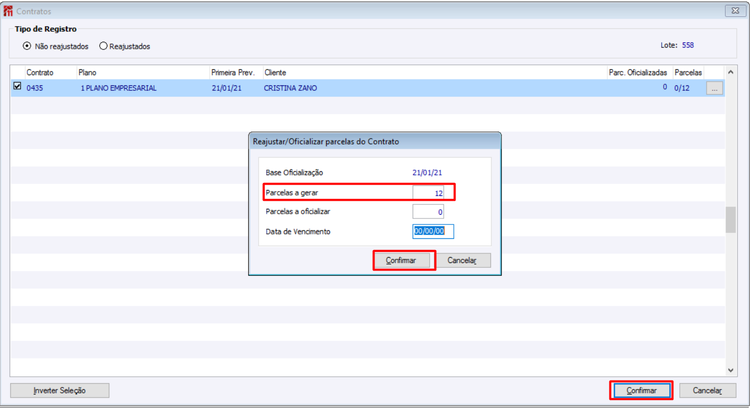Click the Parcelas a gerar input field
This screenshot has height=409, width=750.
(x=428, y=193)
